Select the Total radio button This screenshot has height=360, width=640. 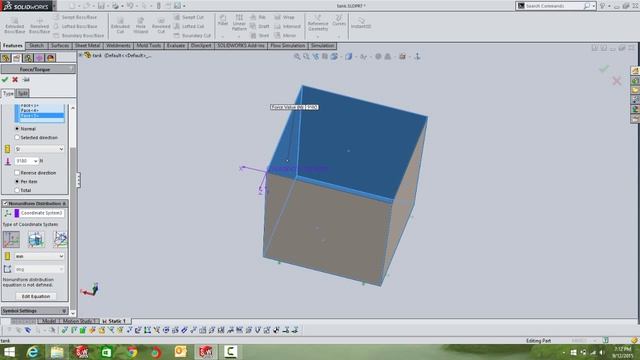pos(17,190)
